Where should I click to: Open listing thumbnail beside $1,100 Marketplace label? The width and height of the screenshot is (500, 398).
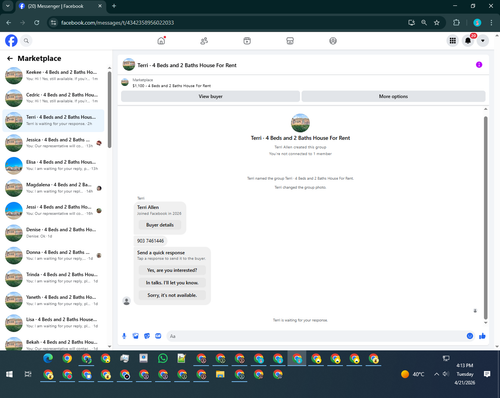(x=125, y=82)
